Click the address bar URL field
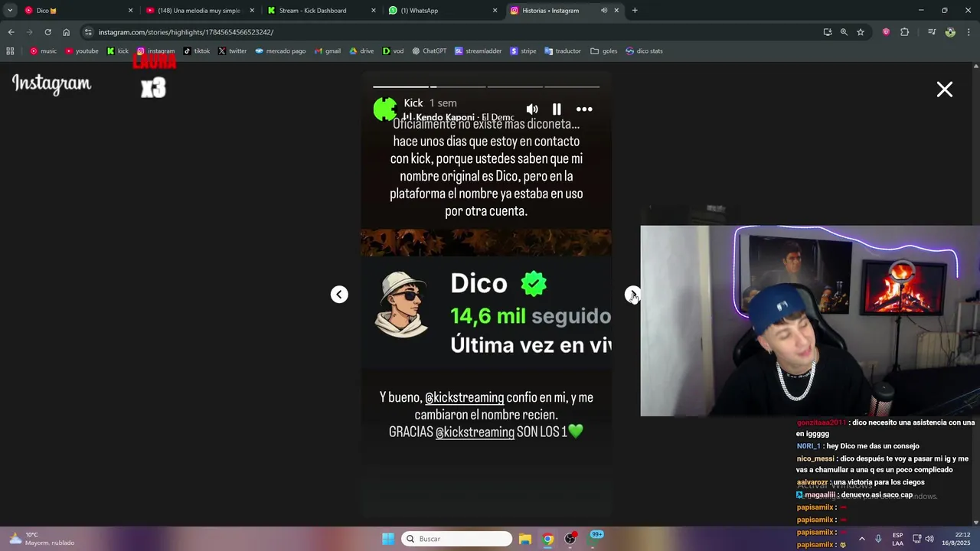 (452, 32)
